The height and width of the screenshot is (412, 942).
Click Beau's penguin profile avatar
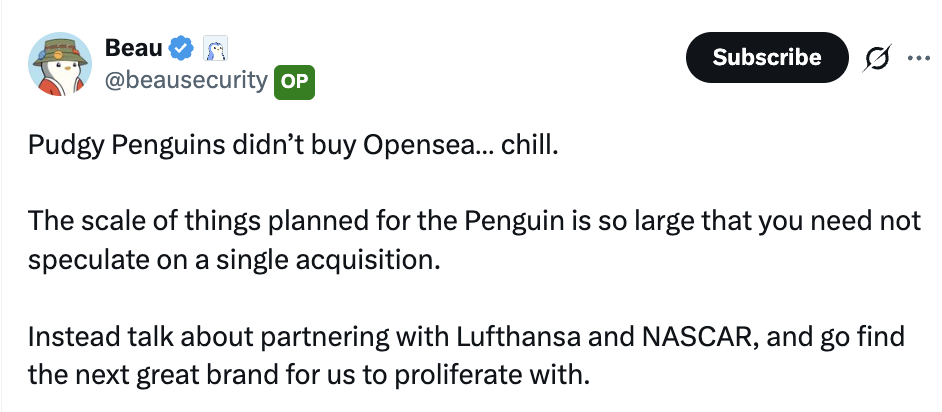pyautogui.click(x=60, y=66)
